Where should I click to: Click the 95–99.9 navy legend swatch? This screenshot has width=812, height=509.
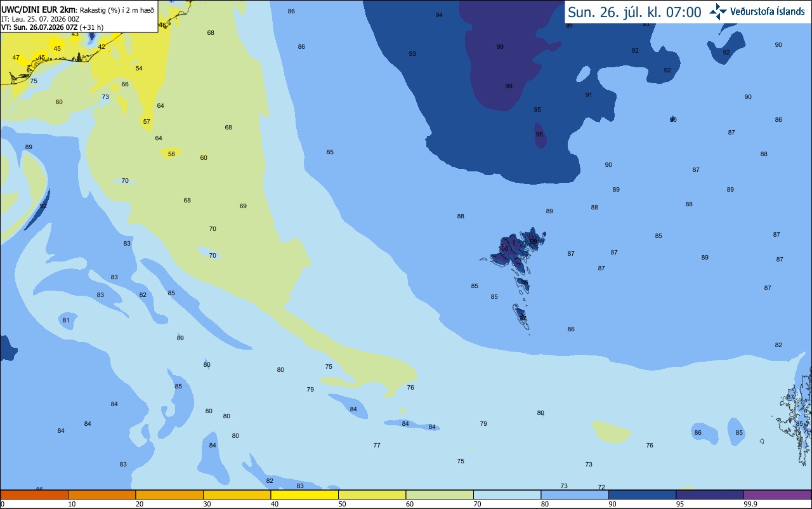(710, 494)
